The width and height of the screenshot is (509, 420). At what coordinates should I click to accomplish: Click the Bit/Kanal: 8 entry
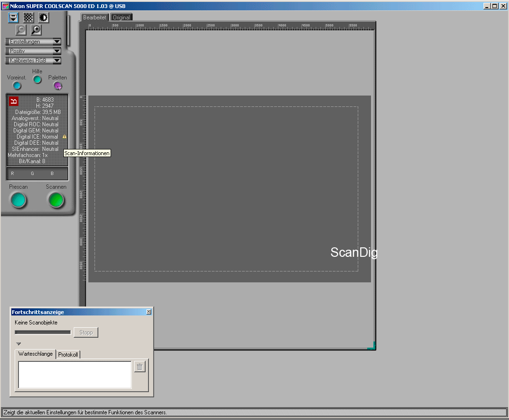pos(32,161)
